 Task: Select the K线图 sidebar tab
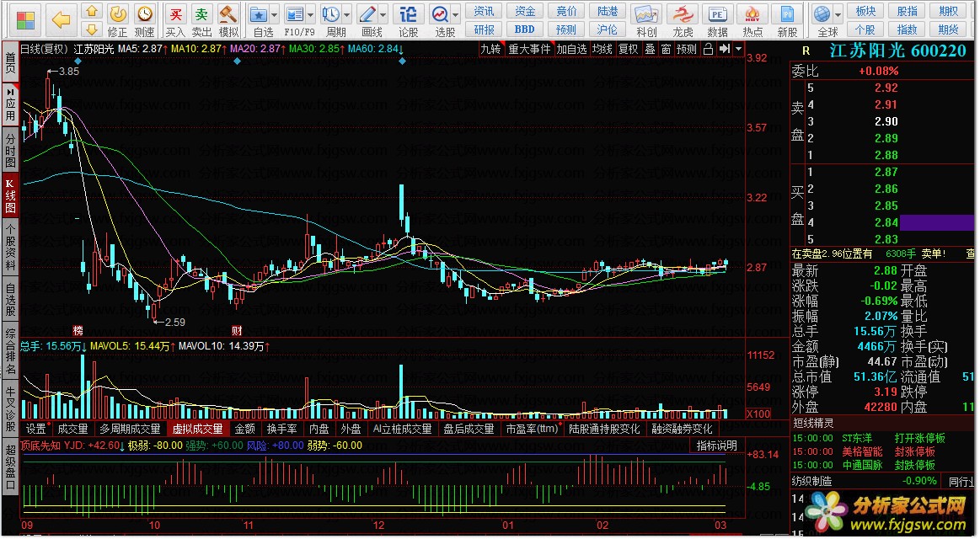click(10, 195)
